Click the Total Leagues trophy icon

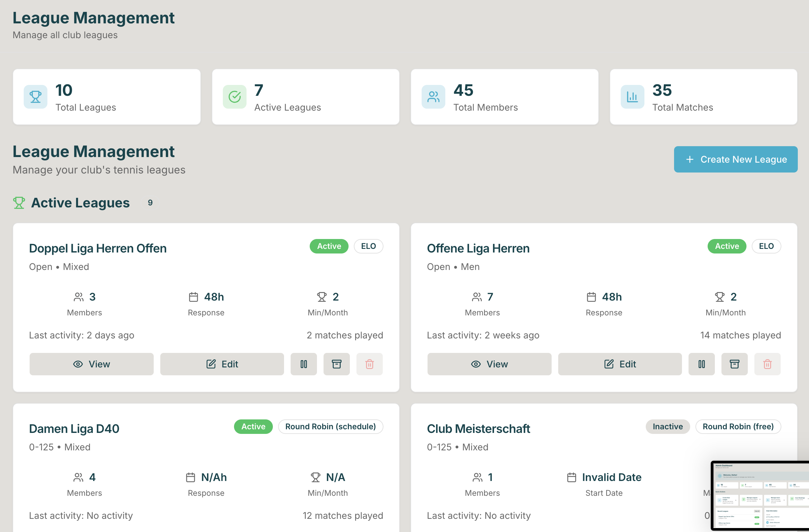tap(35, 97)
